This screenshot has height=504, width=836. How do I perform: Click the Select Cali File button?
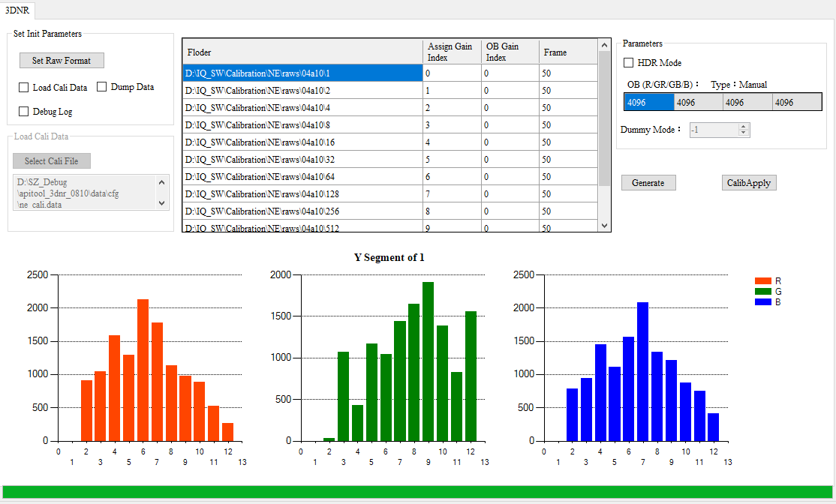[51, 160]
